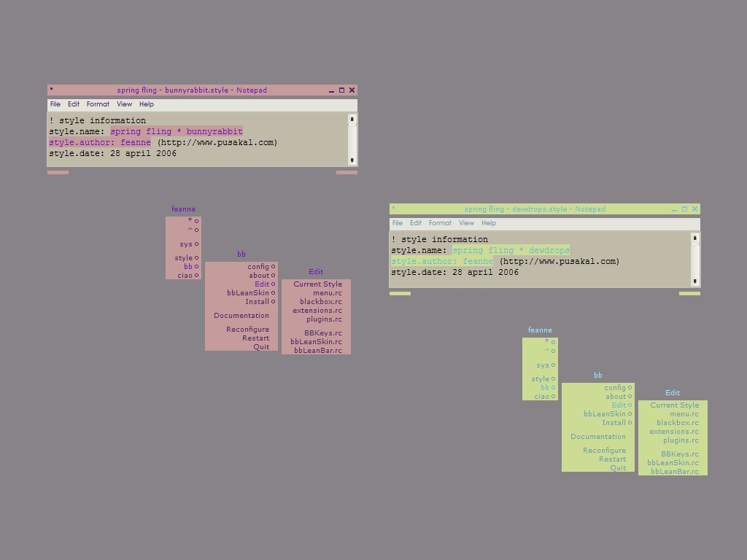Maximize the bunnyrabbit.style Notepad window
The width and height of the screenshot is (747, 560).
click(x=341, y=90)
